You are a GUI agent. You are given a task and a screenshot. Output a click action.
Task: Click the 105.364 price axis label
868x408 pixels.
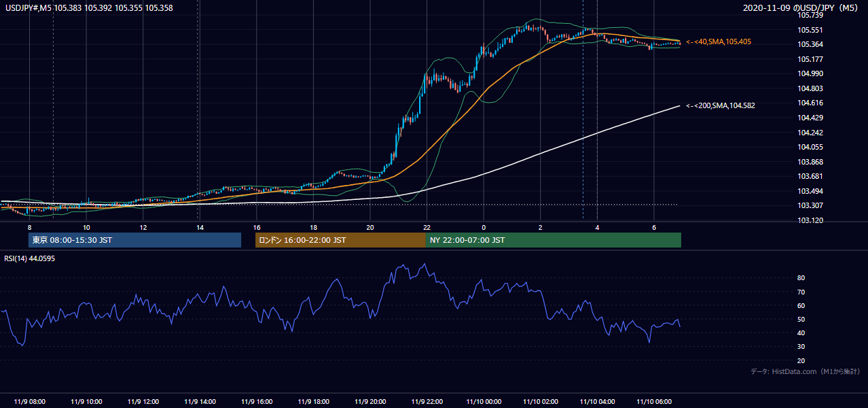(810, 44)
